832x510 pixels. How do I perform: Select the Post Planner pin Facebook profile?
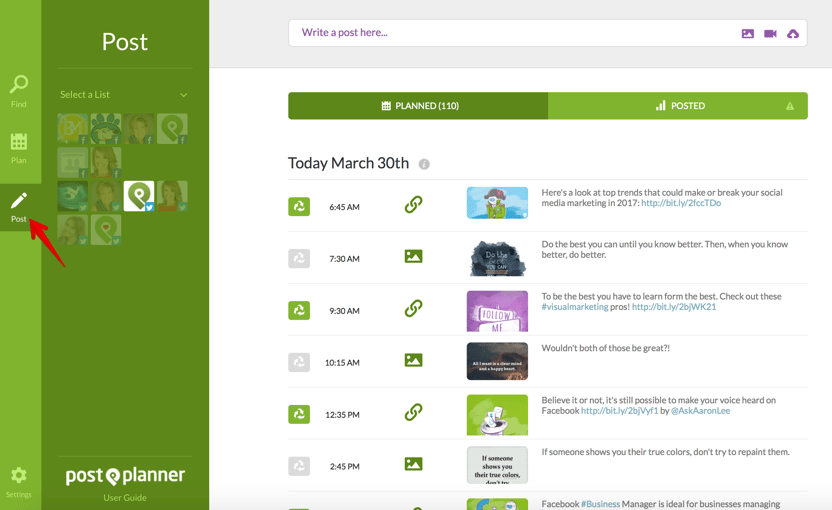(x=172, y=128)
